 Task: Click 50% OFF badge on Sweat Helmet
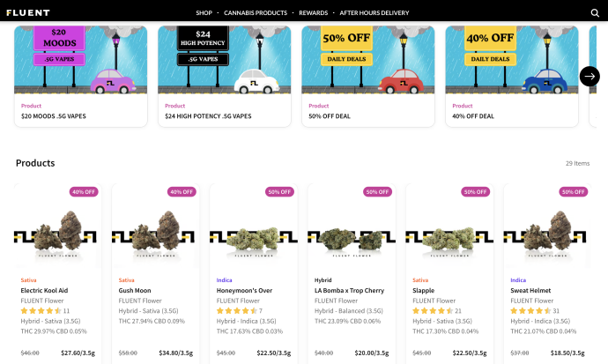(x=574, y=192)
